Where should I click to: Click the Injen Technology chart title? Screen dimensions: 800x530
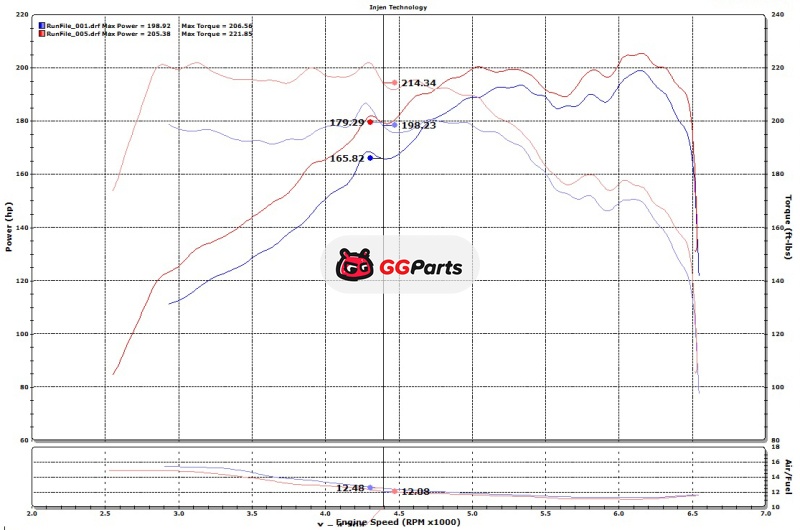point(399,8)
